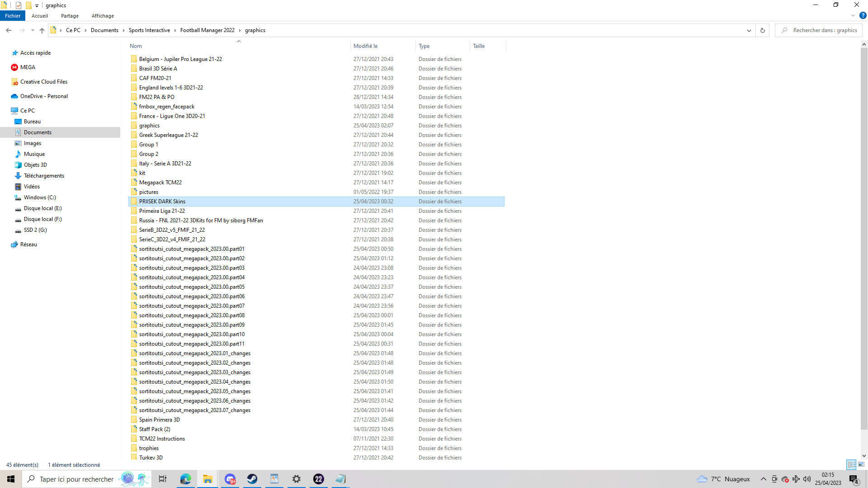Viewport: 868px width, 488px height.
Task: Sort files by Nom column
Action: point(239,46)
